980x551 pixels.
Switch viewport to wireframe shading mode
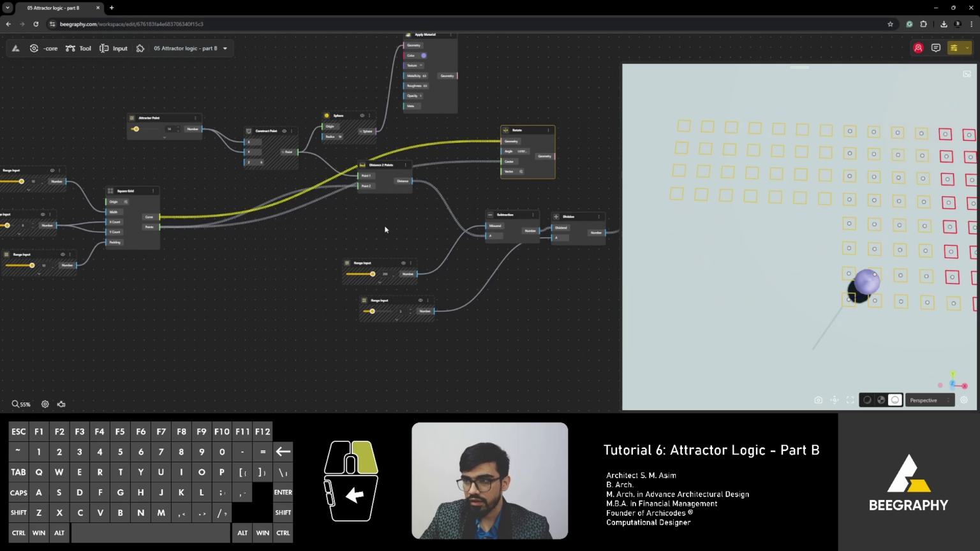867,400
